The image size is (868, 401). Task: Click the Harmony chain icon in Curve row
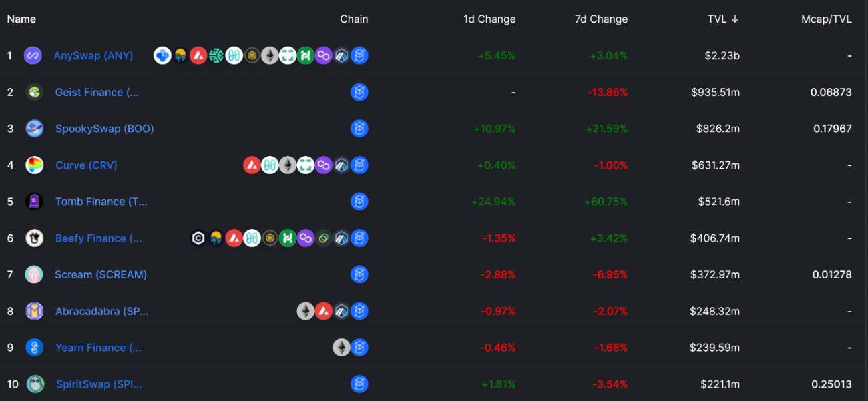point(270,165)
